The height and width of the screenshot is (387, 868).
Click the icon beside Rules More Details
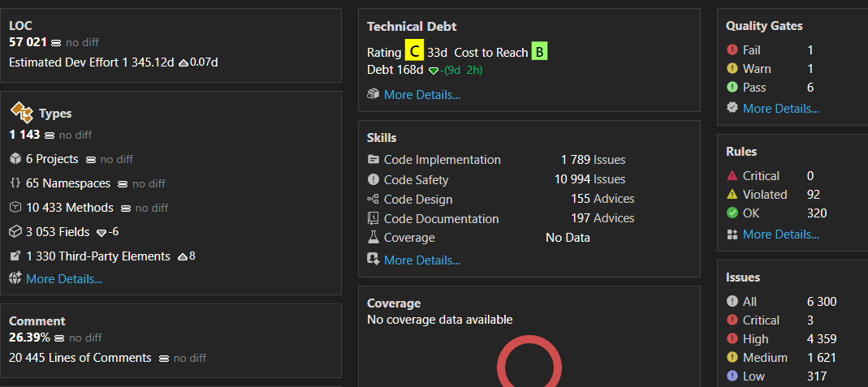(732, 234)
